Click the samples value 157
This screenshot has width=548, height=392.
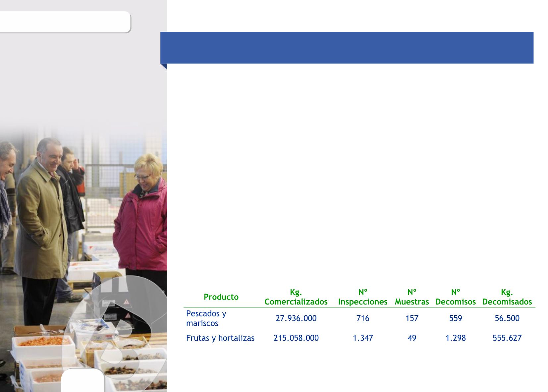click(412, 318)
